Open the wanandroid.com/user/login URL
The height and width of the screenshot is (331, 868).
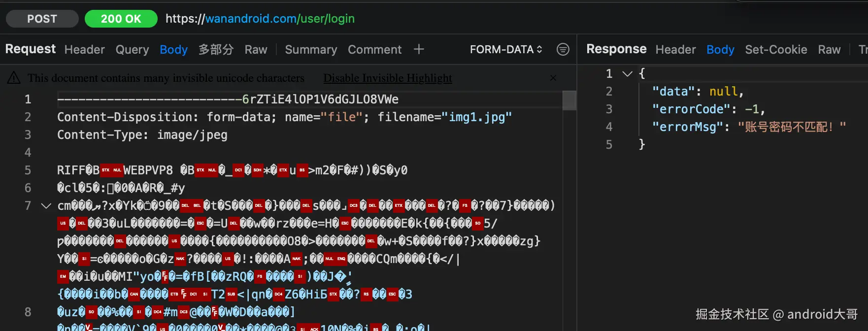[x=260, y=19]
